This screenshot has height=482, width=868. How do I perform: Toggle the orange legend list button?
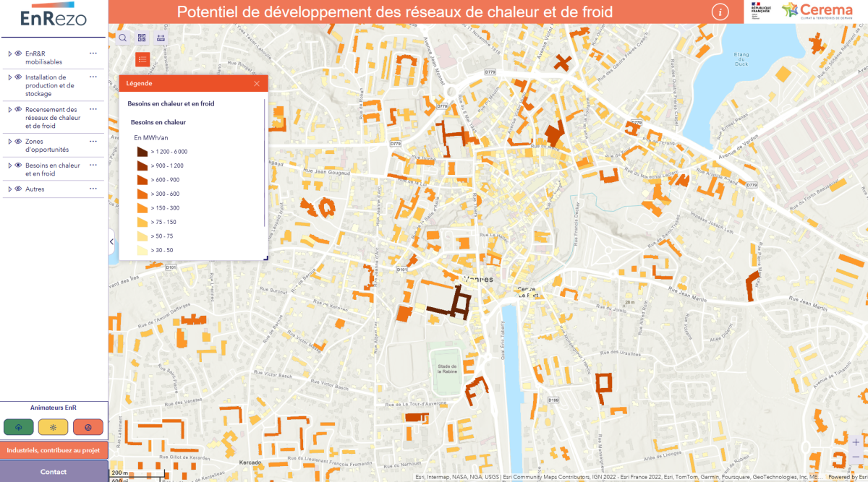point(142,59)
